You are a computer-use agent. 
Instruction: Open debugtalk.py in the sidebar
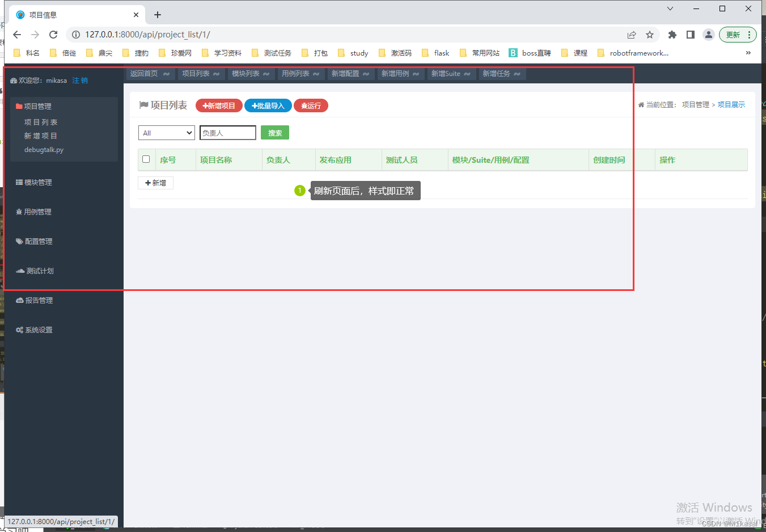click(44, 150)
